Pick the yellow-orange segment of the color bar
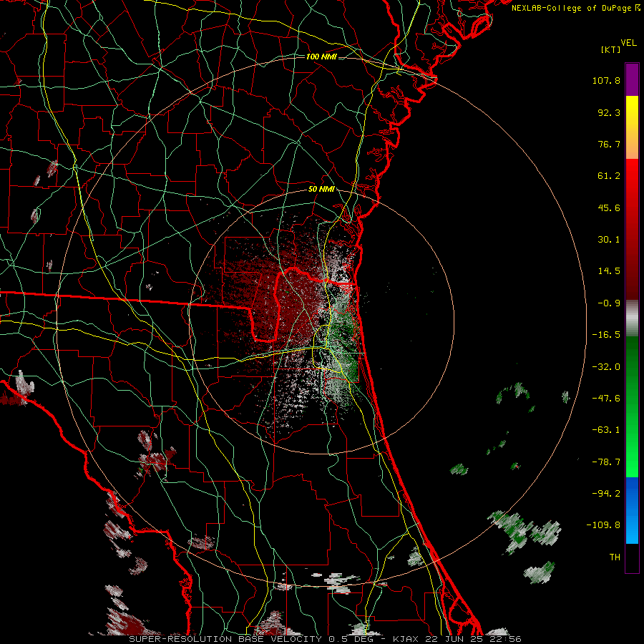This screenshot has width=644, height=644. tap(632, 127)
